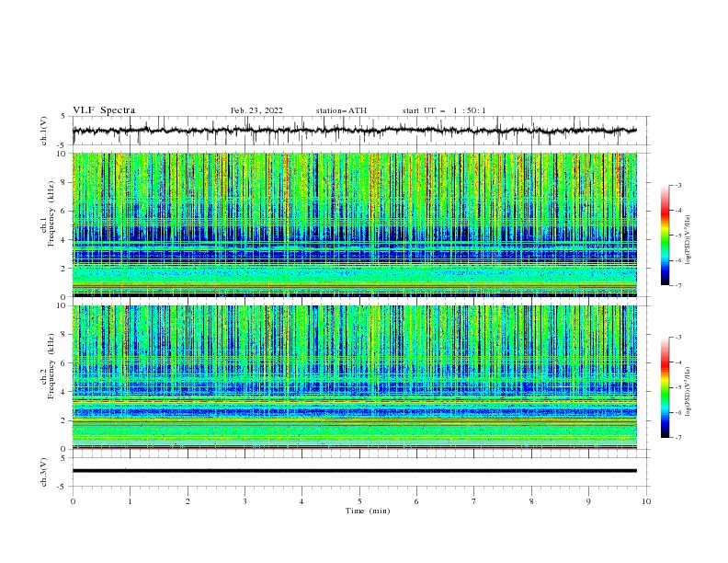Click the "ch.1(V)" waveform axis label
The width and height of the screenshot is (728, 563).
(x=44, y=131)
